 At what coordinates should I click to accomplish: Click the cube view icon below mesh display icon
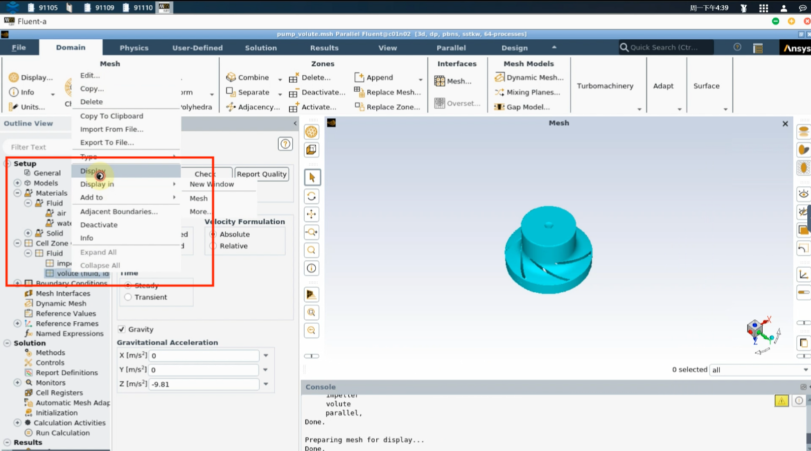pos(311,150)
